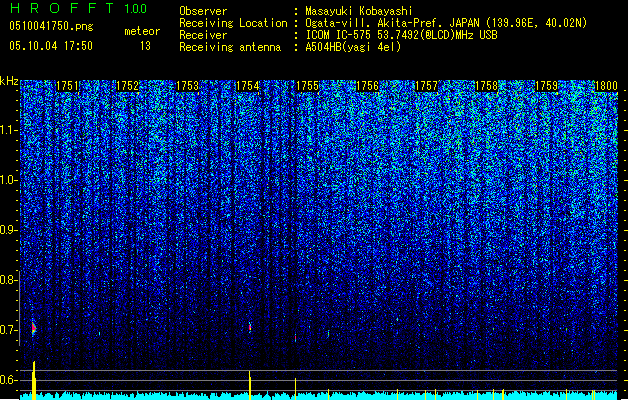Click the Receiving antenna label
The image size is (629, 400).
pyautogui.click(x=230, y=47)
